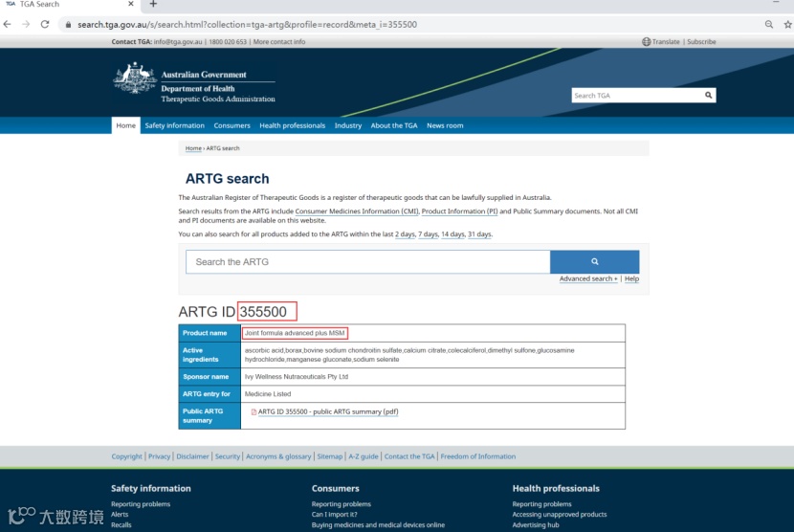This screenshot has width=794, height=532.
Task: Select the Medicine Listed cell text
Action: pos(268,393)
